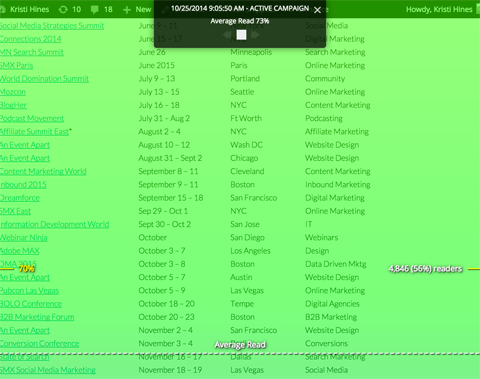Click the 4,846 (56%) readers marker
480x379 pixels.
(426, 269)
